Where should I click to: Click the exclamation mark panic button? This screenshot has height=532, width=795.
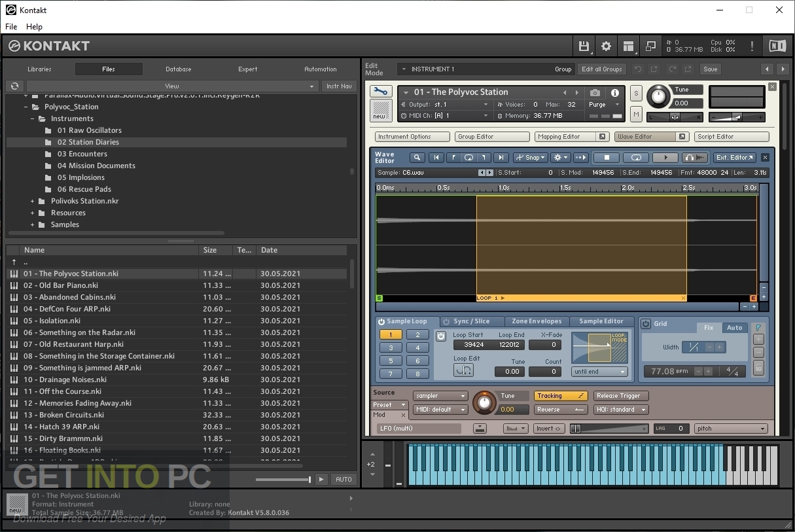pyautogui.click(x=752, y=46)
